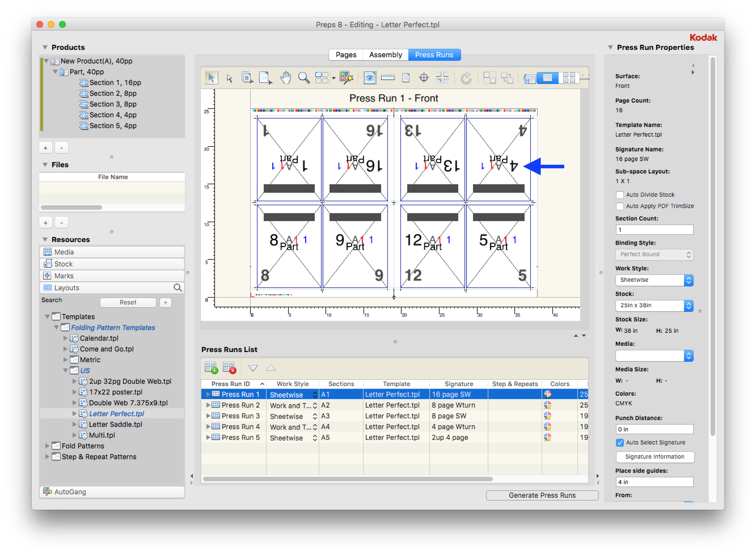The width and height of the screenshot is (756, 555).
Task: Open the AutoGang magic wand tool
Action: click(x=347, y=78)
